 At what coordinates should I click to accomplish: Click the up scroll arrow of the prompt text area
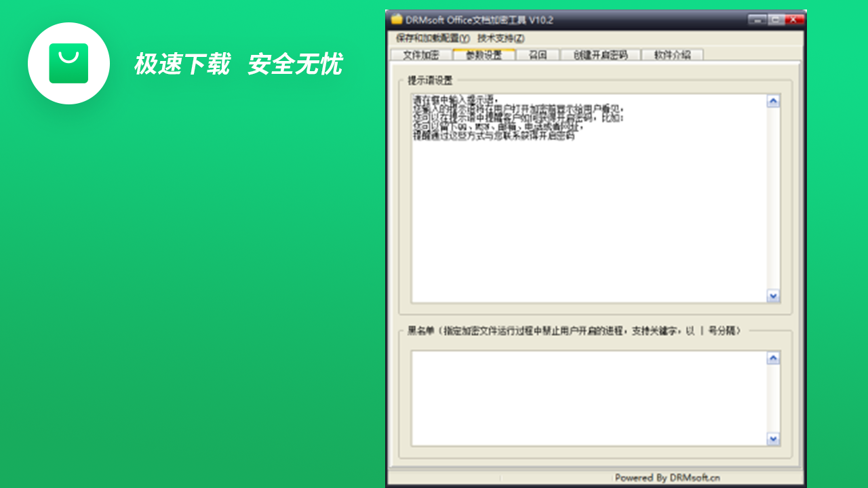(773, 100)
